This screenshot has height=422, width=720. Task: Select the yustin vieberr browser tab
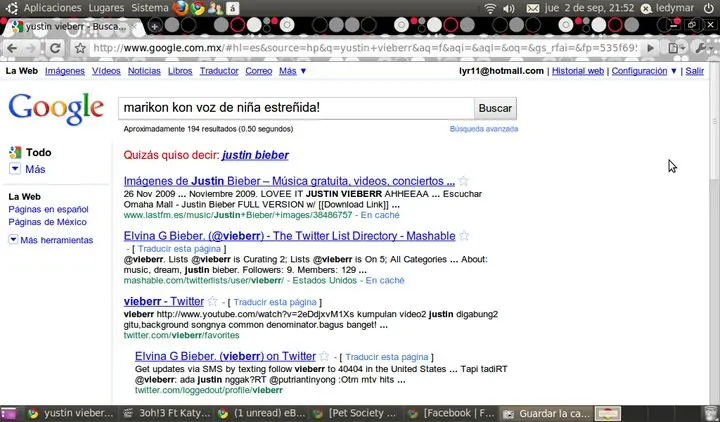(76, 27)
